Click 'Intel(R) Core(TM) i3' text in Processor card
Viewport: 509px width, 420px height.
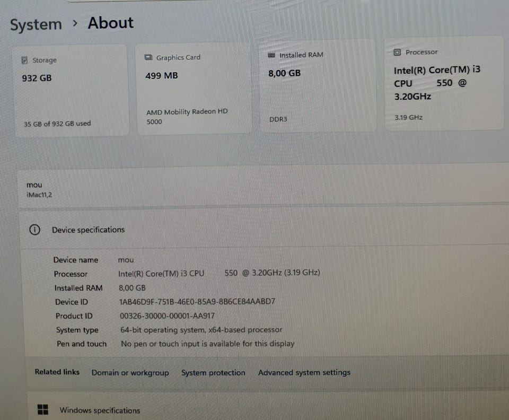click(x=437, y=70)
